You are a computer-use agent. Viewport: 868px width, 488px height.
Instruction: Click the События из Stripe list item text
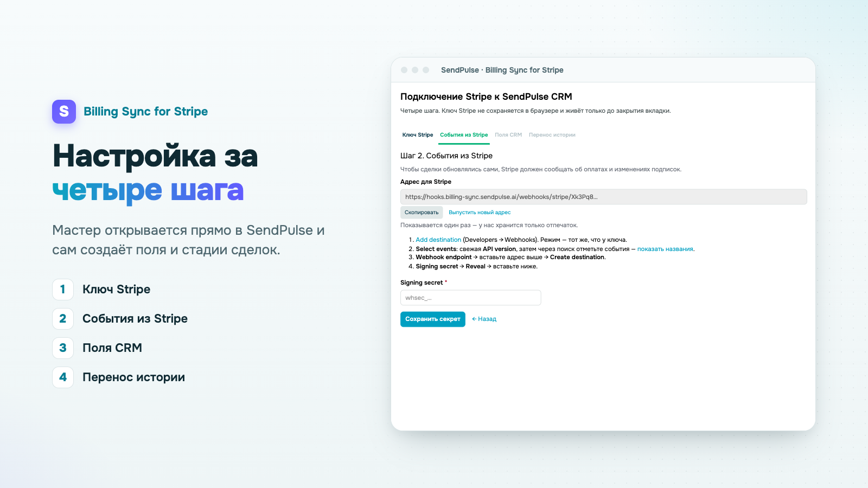coord(135,319)
